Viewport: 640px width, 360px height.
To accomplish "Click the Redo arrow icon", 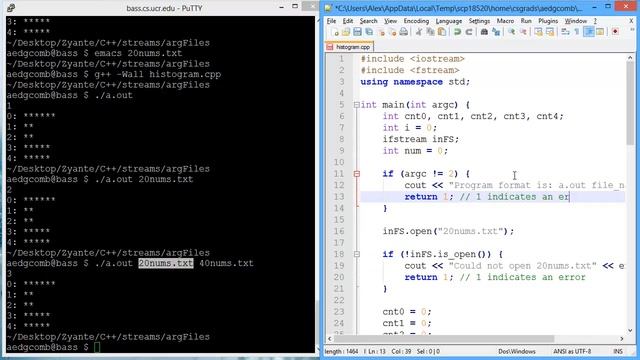I will 469,32.
